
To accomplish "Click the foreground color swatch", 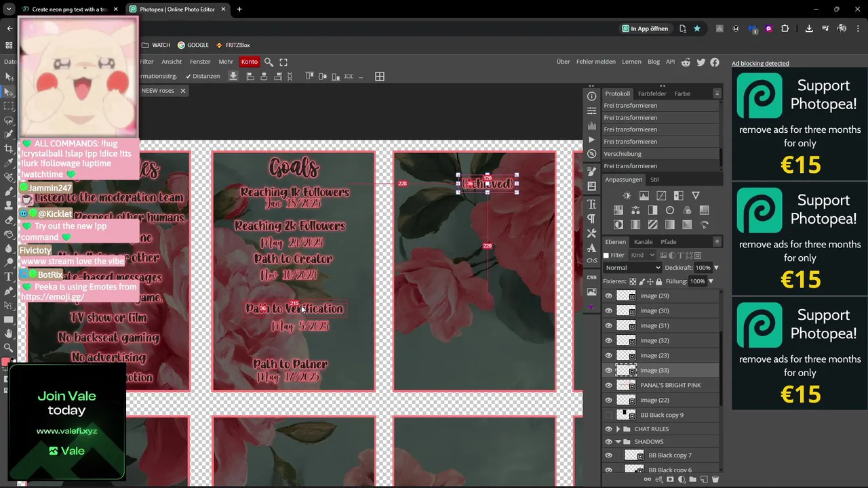I will point(5,362).
